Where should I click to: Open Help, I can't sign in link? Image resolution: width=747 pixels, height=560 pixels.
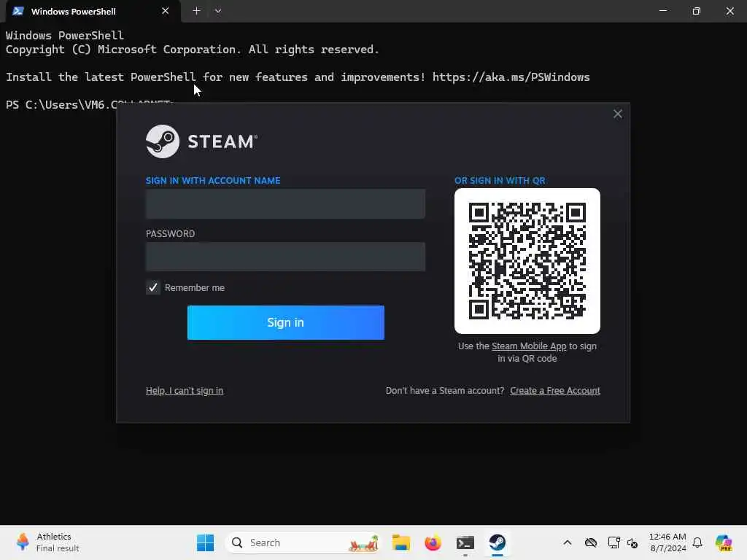point(185,391)
